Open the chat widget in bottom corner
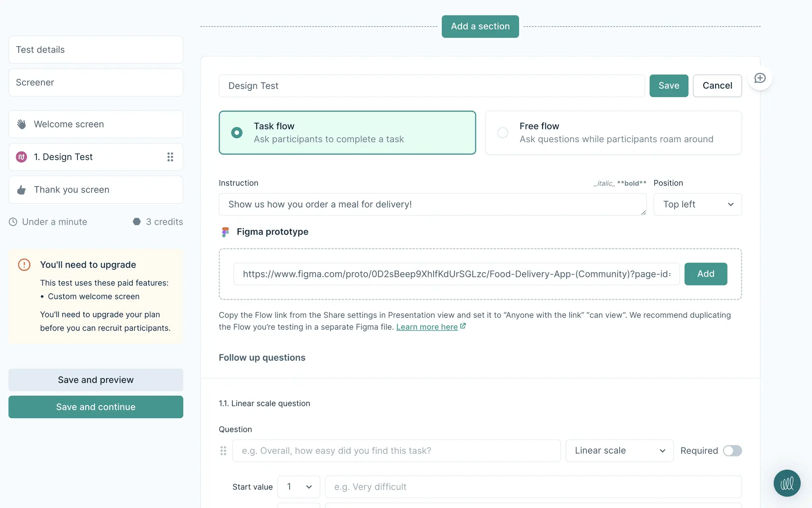The image size is (812, 508). tap(787, 483)
